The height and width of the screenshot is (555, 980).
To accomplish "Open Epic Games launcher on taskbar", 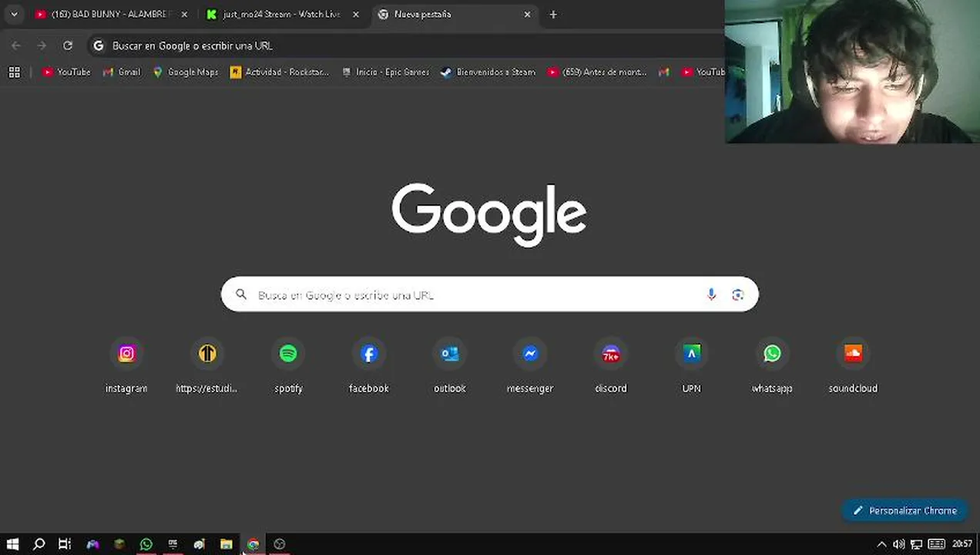I will (173, 544).
